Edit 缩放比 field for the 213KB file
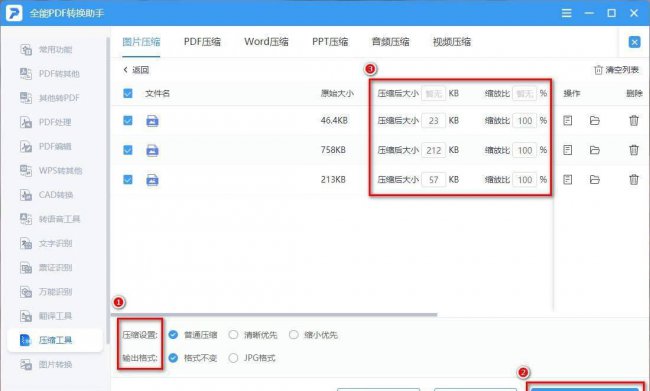Image resolution: width=650 pixels, height=391 pixels. pyautogui.click(x=525, y=180)
